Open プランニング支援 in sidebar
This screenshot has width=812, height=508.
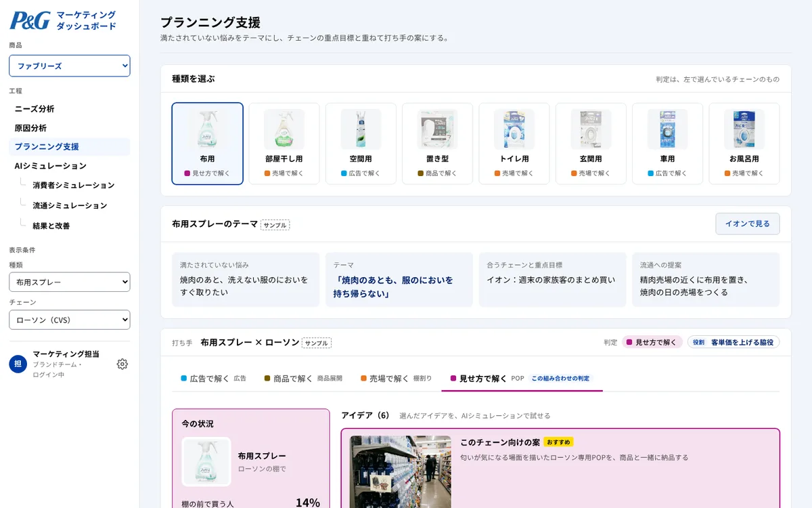[70, 147]
